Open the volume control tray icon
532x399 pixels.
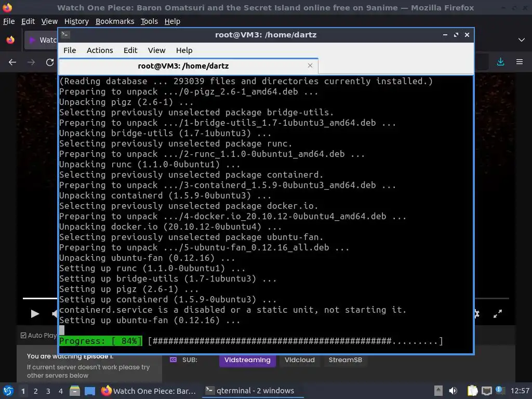453,391
